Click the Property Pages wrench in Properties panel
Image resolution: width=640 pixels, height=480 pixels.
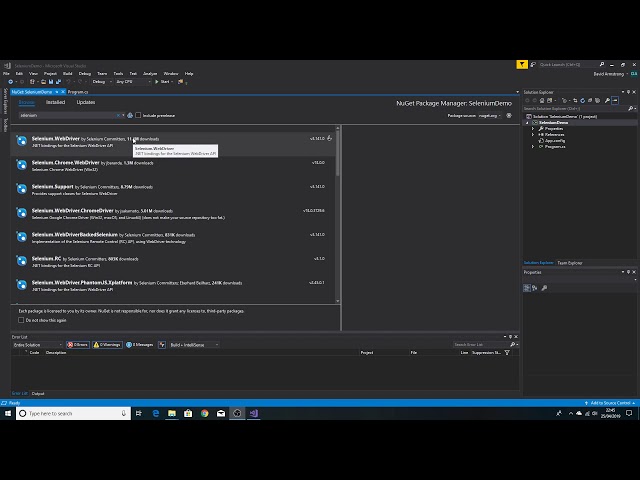click(544, 288)
